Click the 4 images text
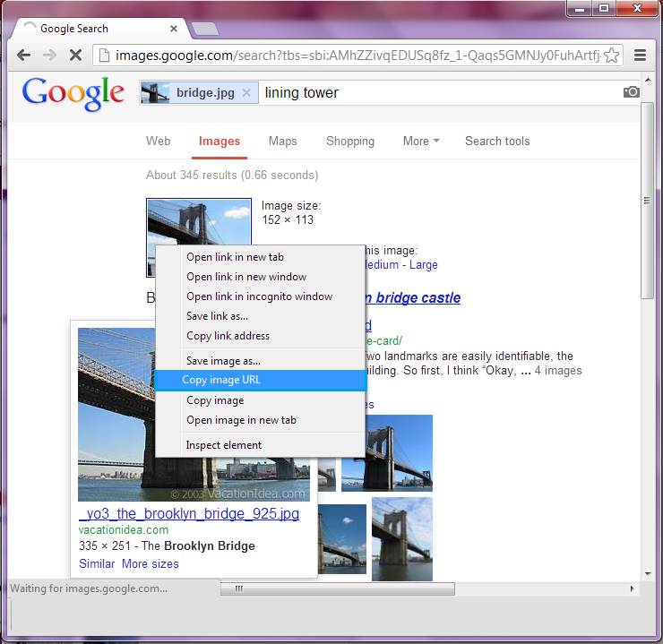The image size is (663, 644). point(558,371)
